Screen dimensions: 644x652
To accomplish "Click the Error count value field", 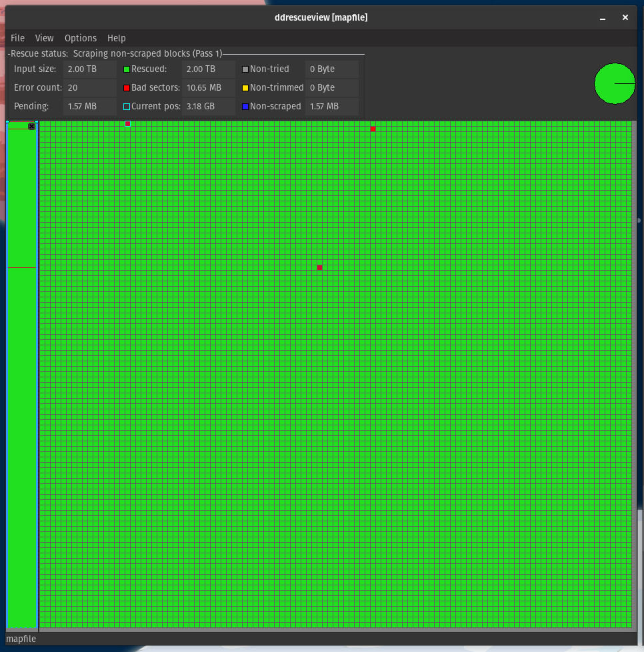I will pyautogui.click(x=89, y=87).
